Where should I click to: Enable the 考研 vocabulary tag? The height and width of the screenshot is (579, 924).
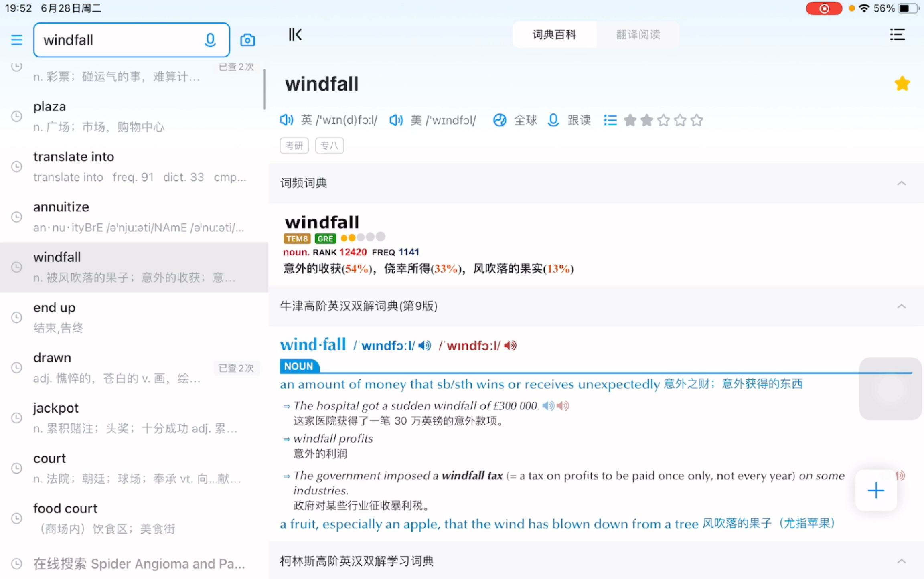coord(294,145)
